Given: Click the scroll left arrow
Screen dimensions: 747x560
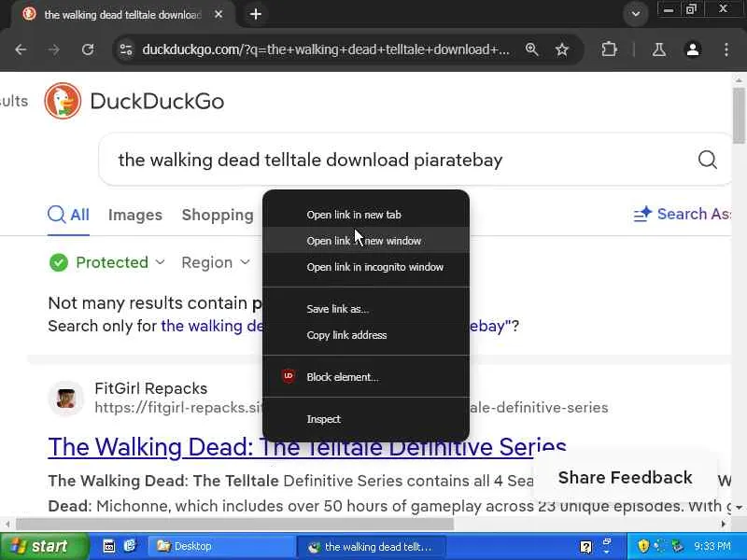Looking at the screenshot, I should tap(7, 525).
